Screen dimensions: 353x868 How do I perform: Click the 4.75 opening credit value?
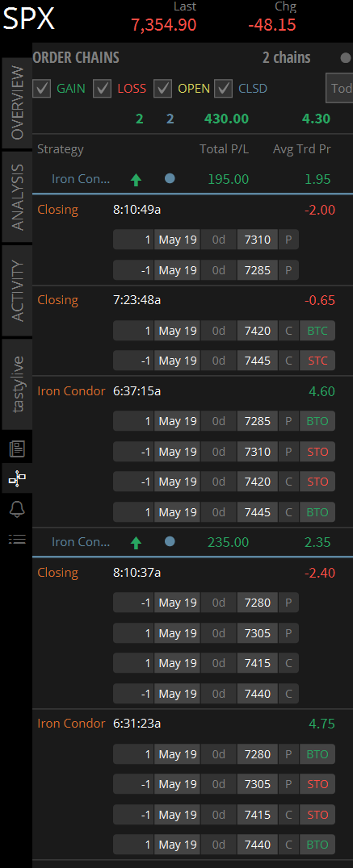[322, 724]
